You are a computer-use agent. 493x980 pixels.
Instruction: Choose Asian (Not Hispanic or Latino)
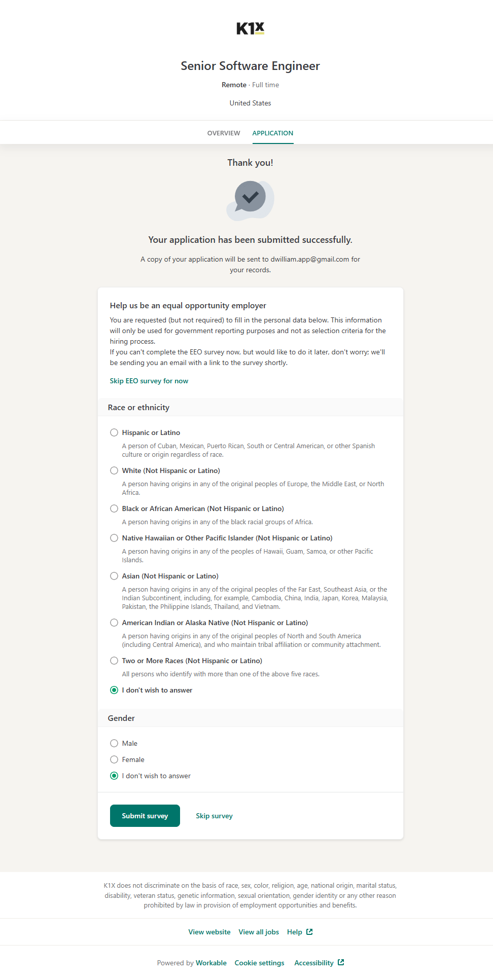(x=114, y=576)
